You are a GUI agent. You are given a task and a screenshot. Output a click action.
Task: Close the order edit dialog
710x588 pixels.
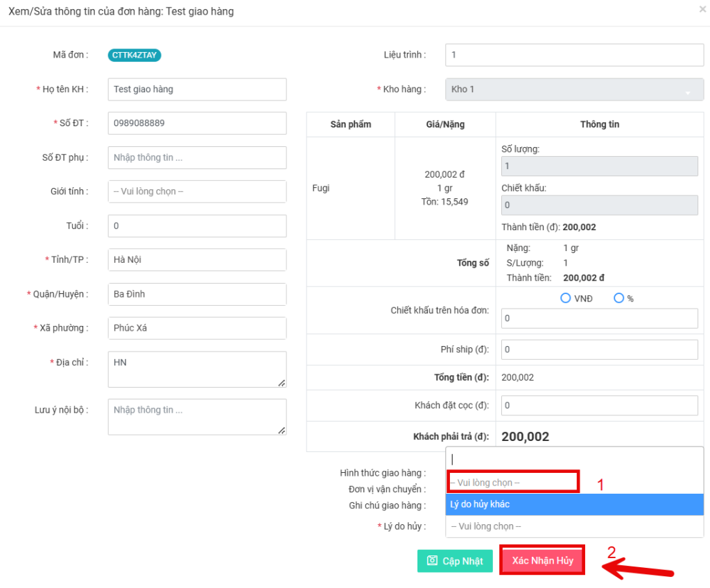tap(702, 10)
